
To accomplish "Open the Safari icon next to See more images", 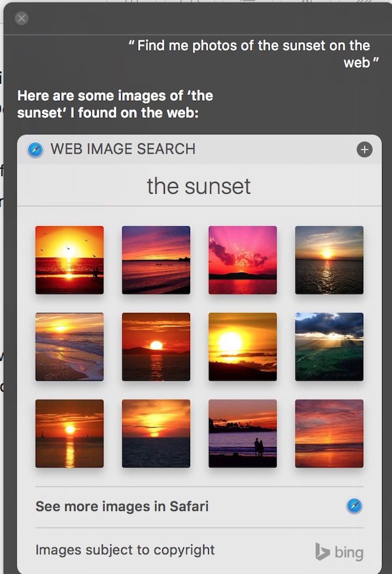I will click(x=353, y=506).
